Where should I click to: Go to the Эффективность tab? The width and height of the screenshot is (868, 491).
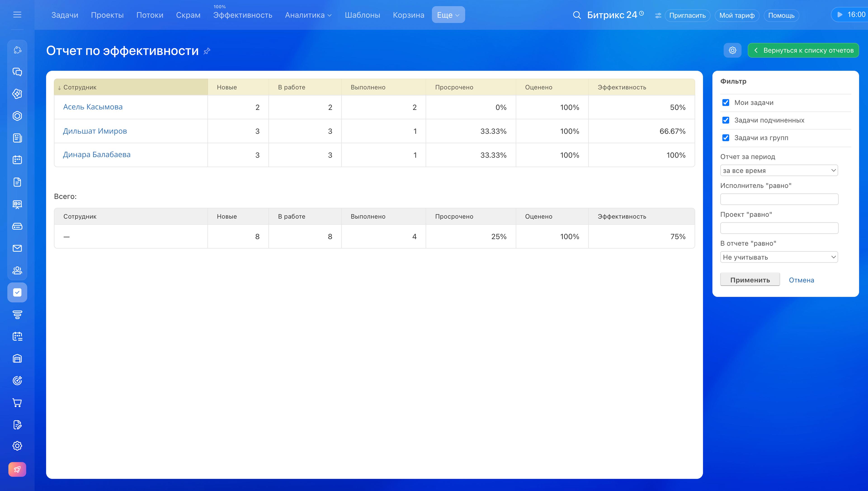243,15
